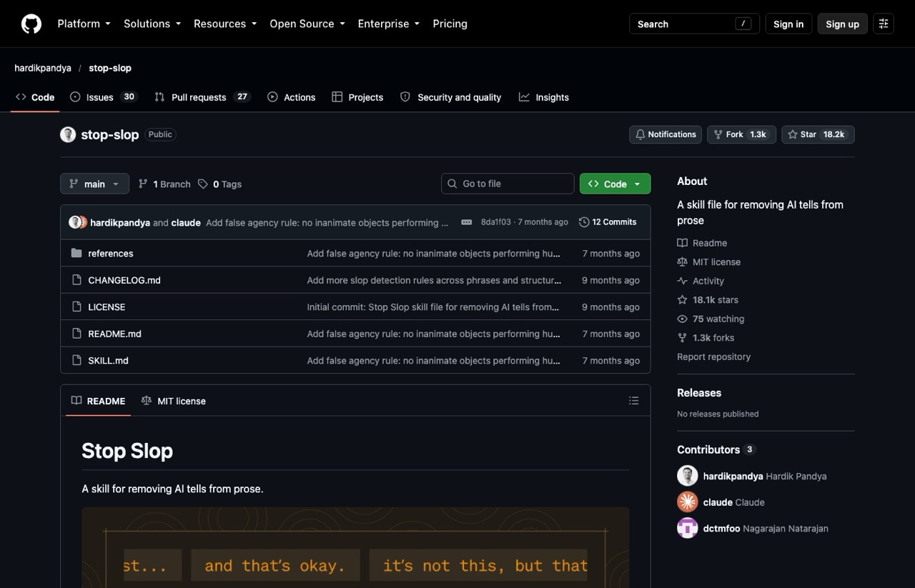The height and width of the screenshot is (588, 915).
Task: View 0 Tags
Action: 219,184
